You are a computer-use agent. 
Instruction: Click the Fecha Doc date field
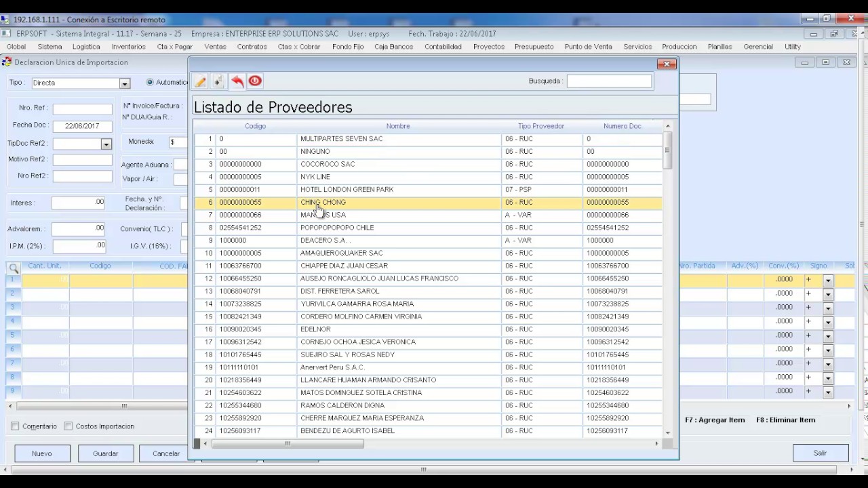click(x=82, y=126)
